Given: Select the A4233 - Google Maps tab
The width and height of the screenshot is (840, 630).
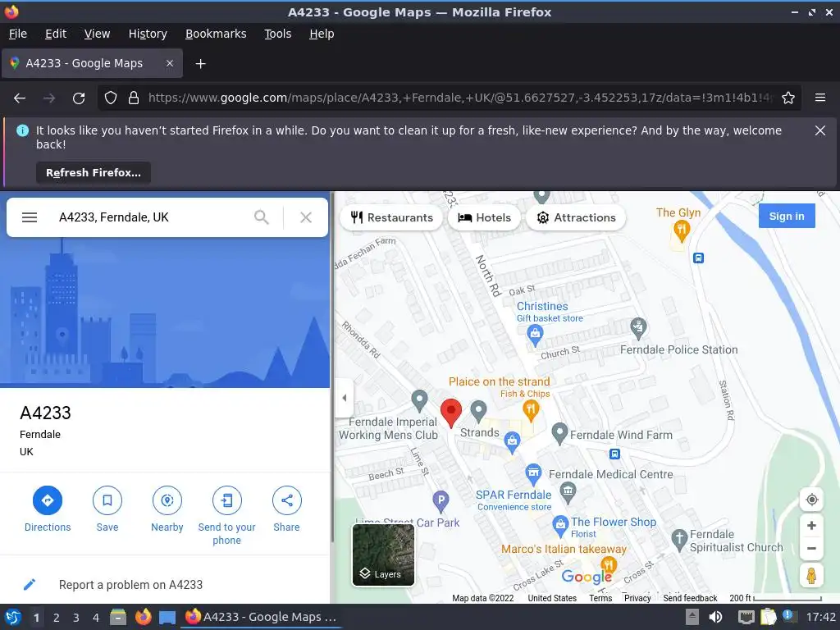Looking at the screenshot, I should click(x=92, y=63).
